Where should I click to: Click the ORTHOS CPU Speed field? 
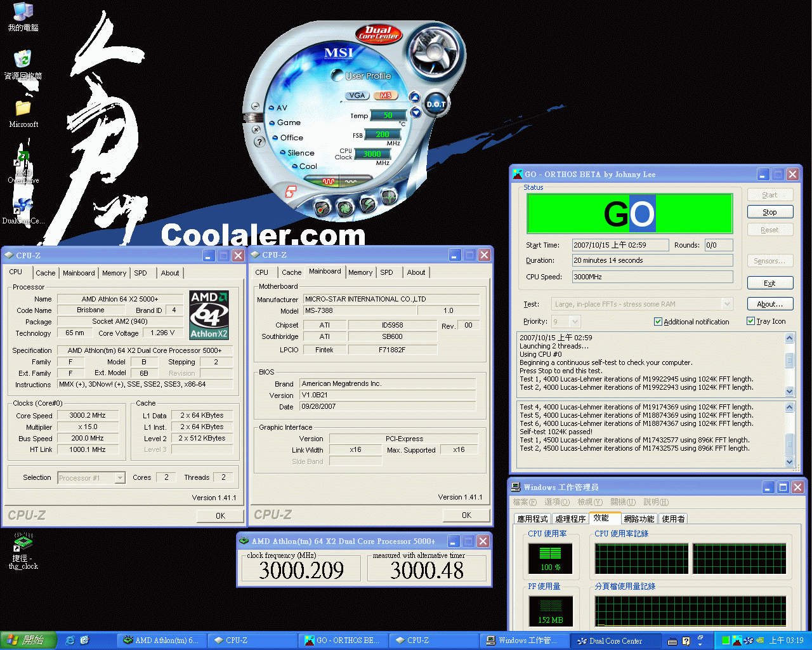(x=652, y=277)
